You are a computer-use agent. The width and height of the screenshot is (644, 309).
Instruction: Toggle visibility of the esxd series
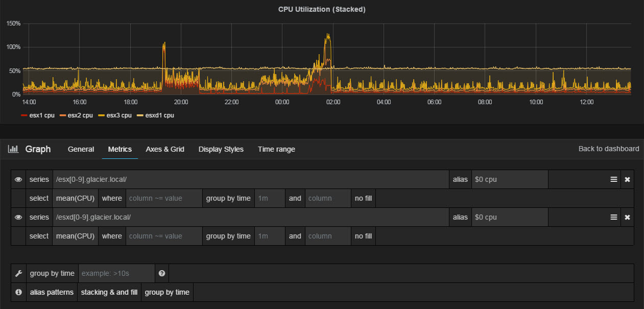point(18,217)
